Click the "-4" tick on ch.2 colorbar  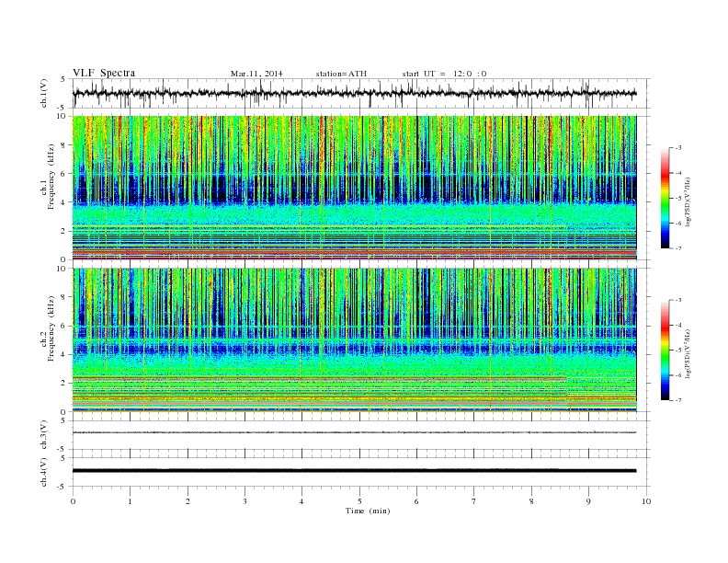[678, 325]
